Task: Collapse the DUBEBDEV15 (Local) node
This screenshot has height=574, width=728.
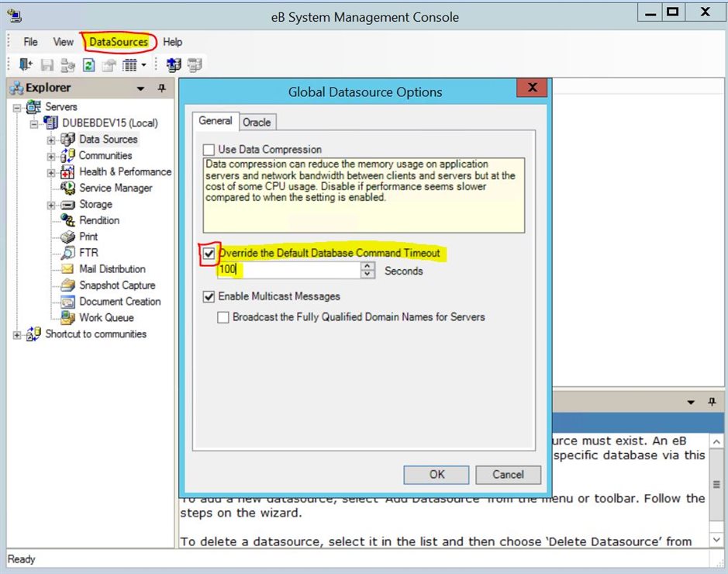Action: coord(34,123)
